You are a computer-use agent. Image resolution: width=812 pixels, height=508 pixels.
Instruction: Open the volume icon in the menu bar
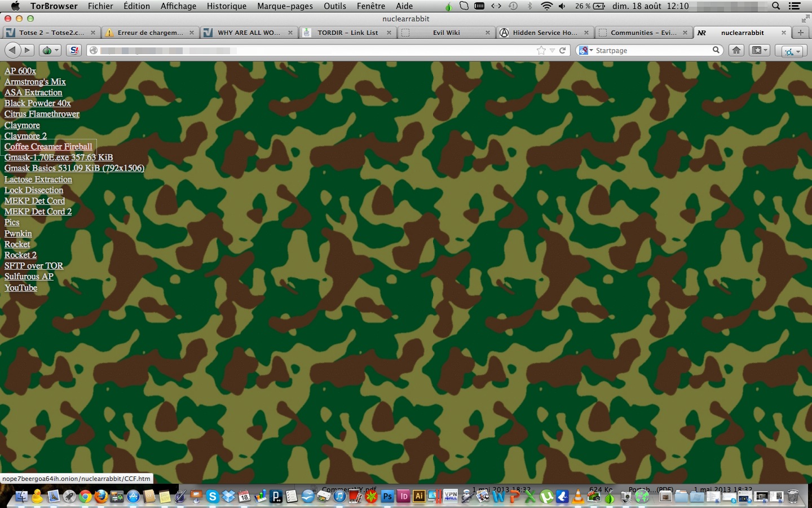point(562,6)
